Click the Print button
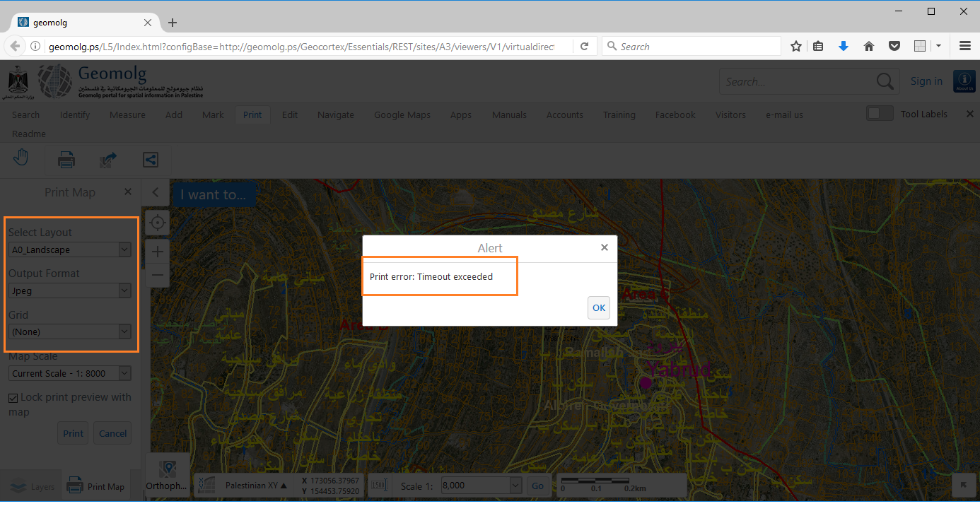 point(73,433)
